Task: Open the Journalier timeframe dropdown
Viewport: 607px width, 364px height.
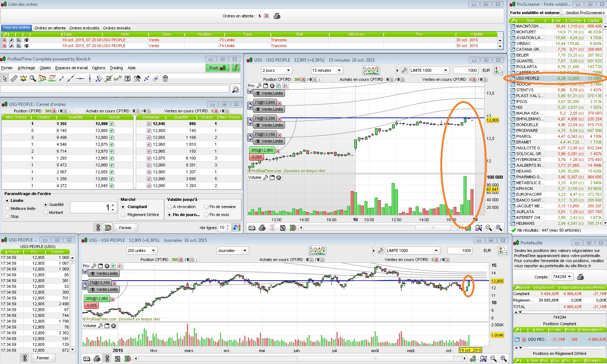Action: click(233, 251)
